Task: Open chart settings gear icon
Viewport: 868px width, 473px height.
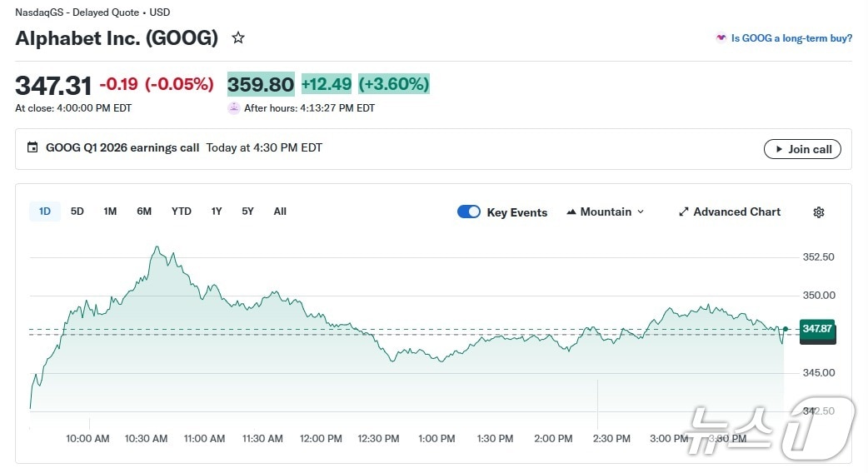Action: tap(818, 212)
